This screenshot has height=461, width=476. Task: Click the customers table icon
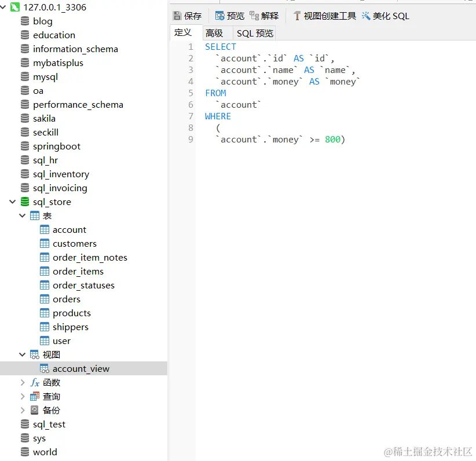[x=45, y=243]
